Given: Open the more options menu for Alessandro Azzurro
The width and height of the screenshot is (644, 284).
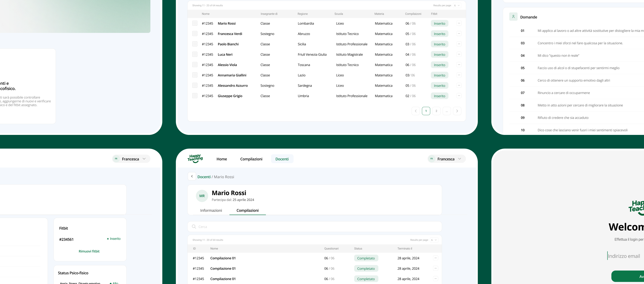Looking at the screenshot, I should tap(459, 85).
